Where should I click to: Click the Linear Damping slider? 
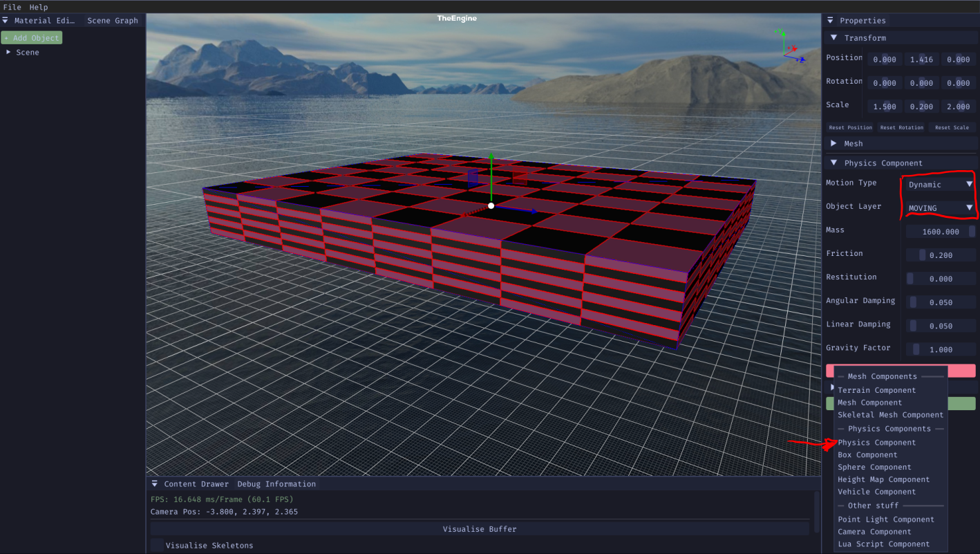941,326
